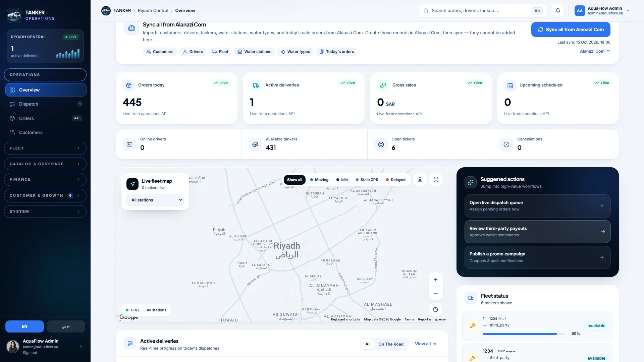Viewport: 644px width, 362px height.
Task: Toggle Idle tankers filter on map
Action: coord(342,180)
